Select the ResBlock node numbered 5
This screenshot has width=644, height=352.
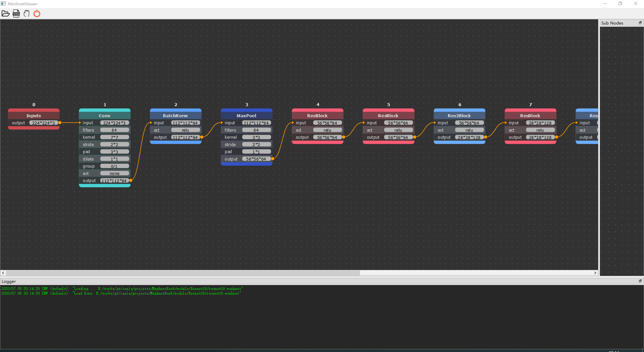pyautogui.click(x=388, y=116)
